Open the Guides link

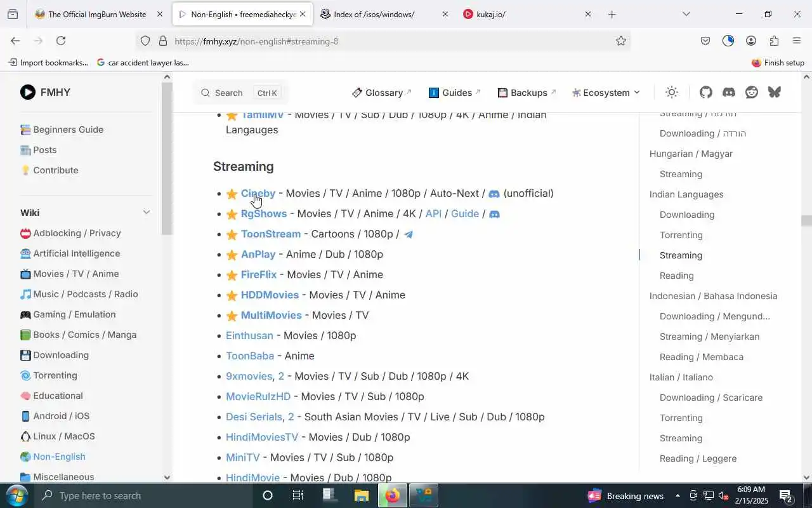[455, 93]
